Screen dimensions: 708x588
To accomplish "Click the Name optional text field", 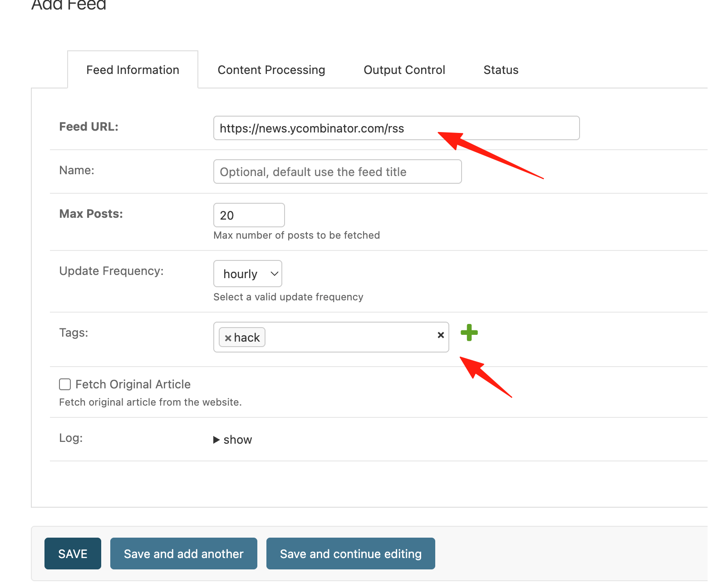I will pyautogui.click(x=338, y=171).
